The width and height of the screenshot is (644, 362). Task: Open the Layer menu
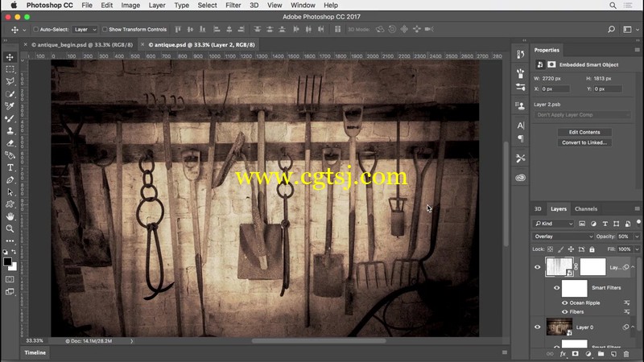157,6
